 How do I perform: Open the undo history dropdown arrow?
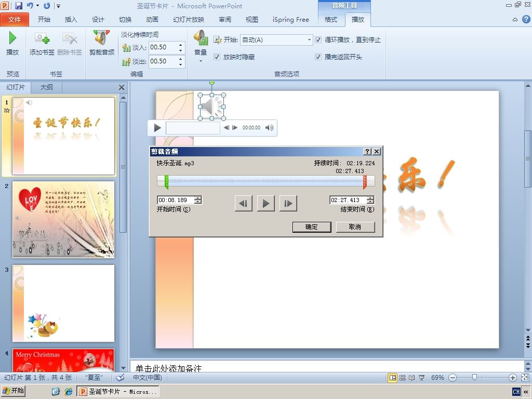[37, 6]
